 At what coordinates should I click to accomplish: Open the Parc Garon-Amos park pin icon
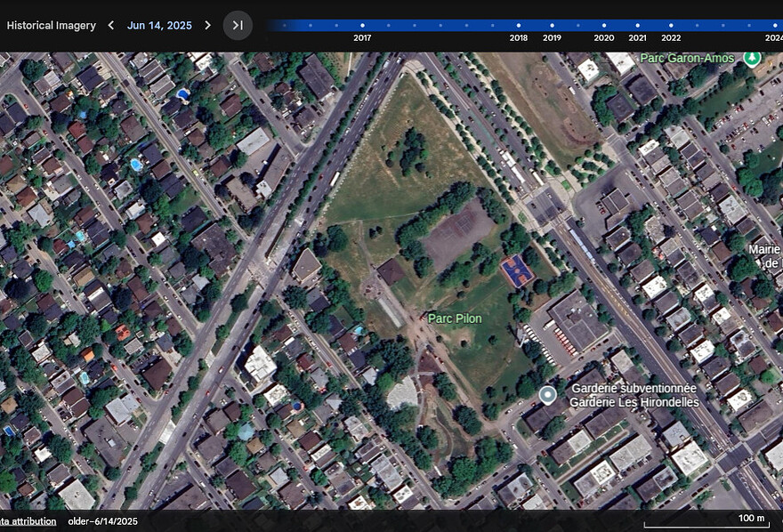point(752,58)
